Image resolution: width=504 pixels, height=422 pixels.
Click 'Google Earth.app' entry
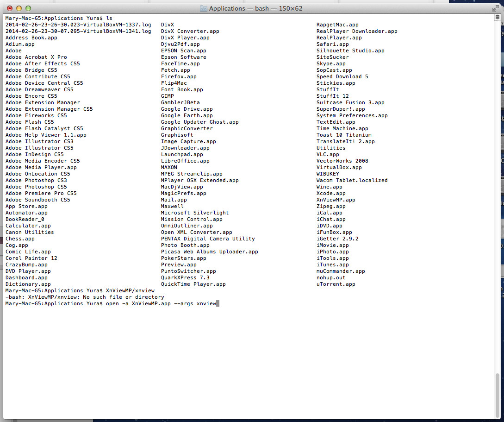(187, 115)
